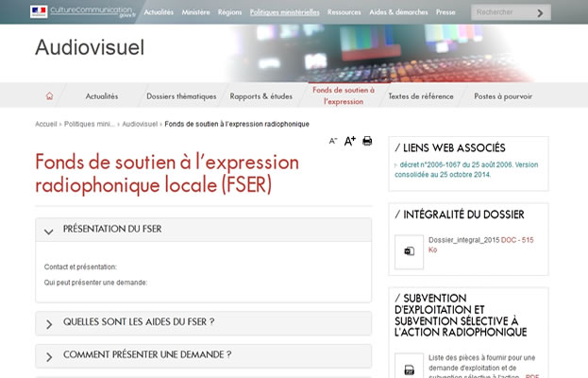Image resolution: width=588 pixels, height=378 pixels.
Task: Expand Comment présenter une demande section
Action: point(204,355)
